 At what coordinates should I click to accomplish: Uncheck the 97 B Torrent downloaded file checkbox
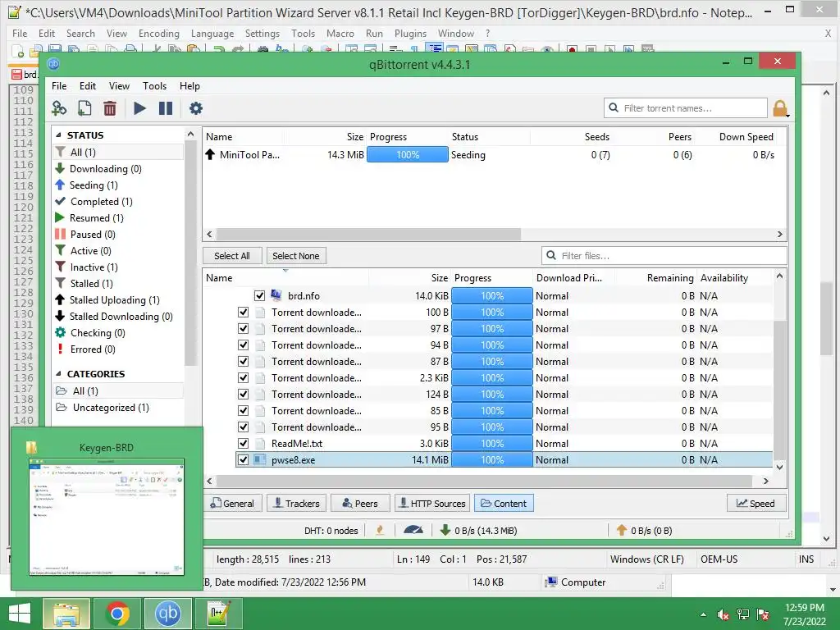(243, 328)
